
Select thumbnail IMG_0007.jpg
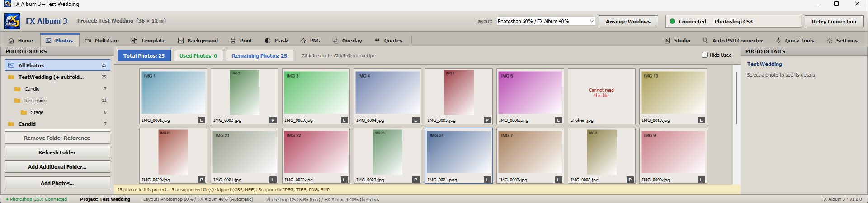click(x=530, y=156)
